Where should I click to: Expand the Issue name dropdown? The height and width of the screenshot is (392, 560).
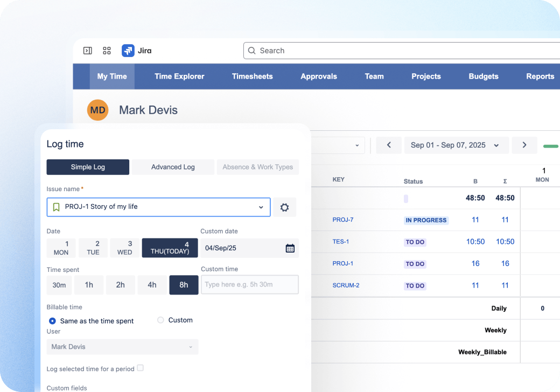pyautogui.click(x=261, y=207)
